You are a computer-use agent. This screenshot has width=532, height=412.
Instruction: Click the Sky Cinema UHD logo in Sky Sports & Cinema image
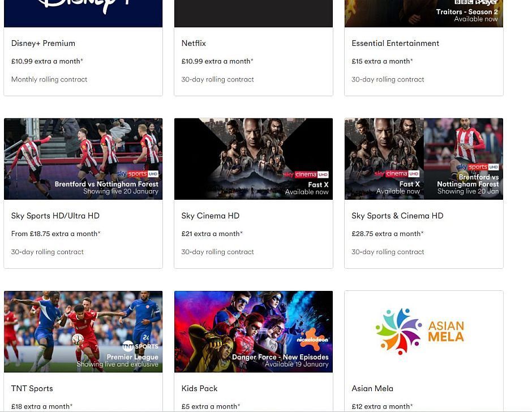(x=397, y=174)
